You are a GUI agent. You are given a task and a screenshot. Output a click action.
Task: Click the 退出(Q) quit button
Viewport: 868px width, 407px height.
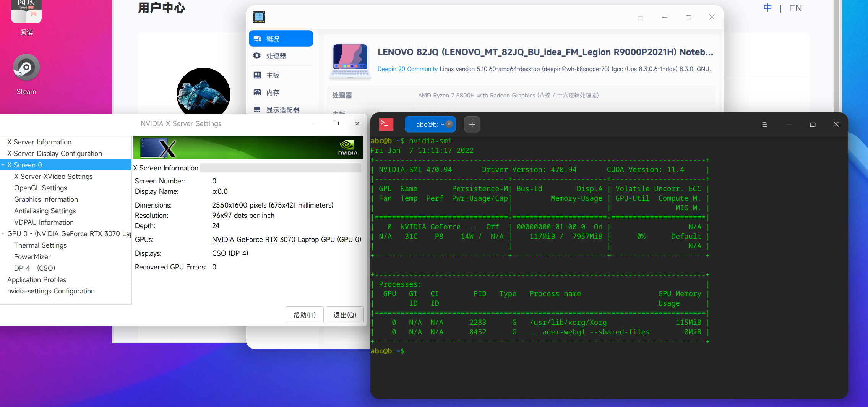pyautogui.click(x=345, y=315)
